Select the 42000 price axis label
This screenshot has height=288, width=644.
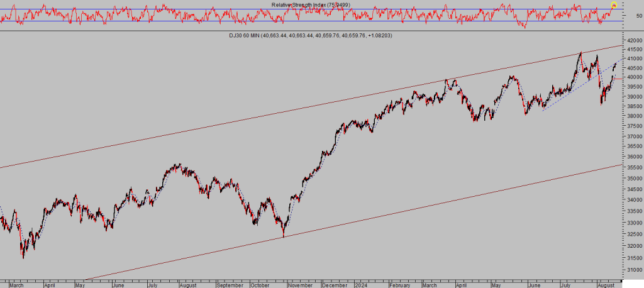[634, 40]
